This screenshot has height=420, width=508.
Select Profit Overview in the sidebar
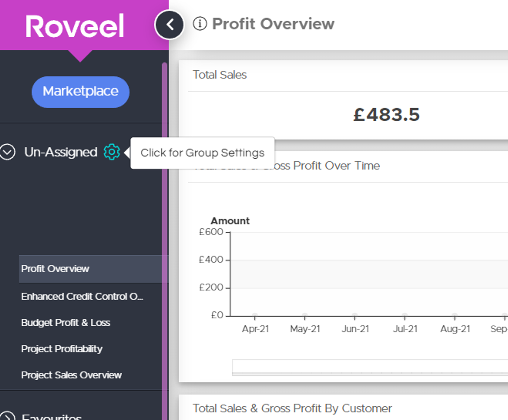pos(55,269)
